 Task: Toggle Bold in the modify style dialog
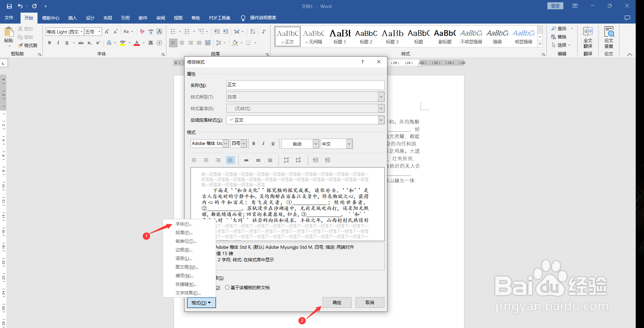(254, 144)
